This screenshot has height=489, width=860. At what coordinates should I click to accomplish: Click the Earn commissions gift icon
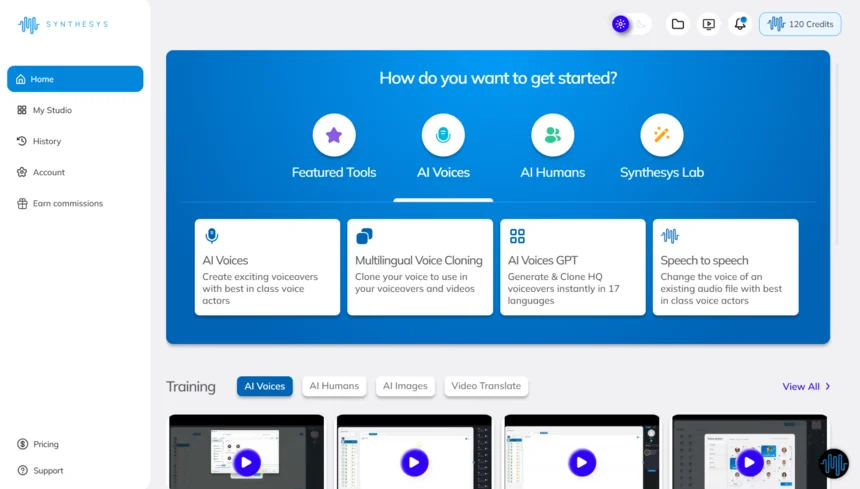[x=22, y=203]
